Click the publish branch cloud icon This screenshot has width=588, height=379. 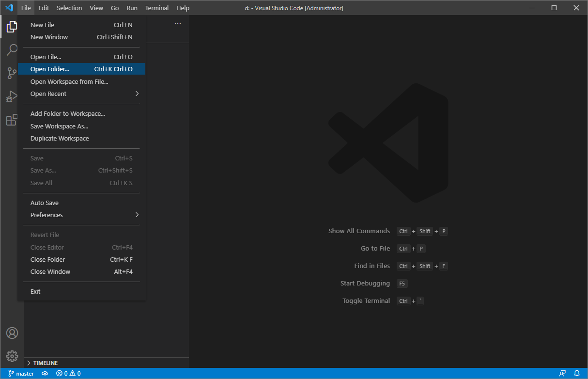coord(45,373)
